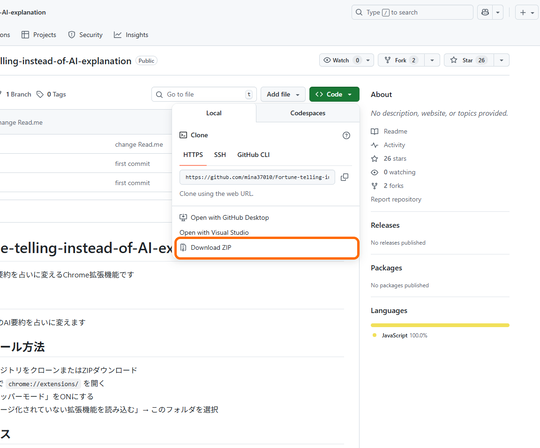This screenshot has height=448, width=540.
Task: Click the JavaScript 100.0% language link
Action: tap(400, 335)
